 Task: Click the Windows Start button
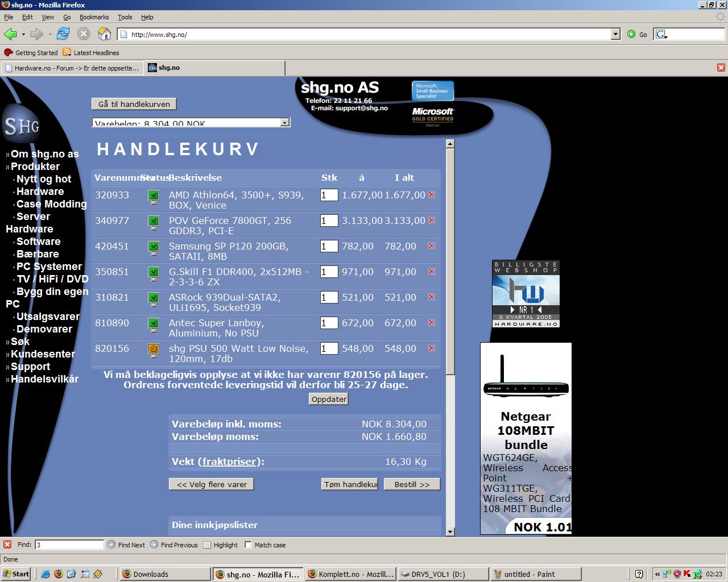16,574
